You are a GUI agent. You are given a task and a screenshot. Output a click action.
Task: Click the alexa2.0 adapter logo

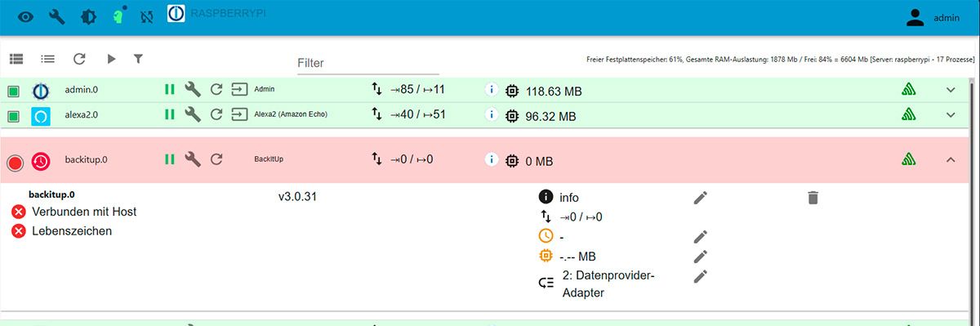point(41,116)
